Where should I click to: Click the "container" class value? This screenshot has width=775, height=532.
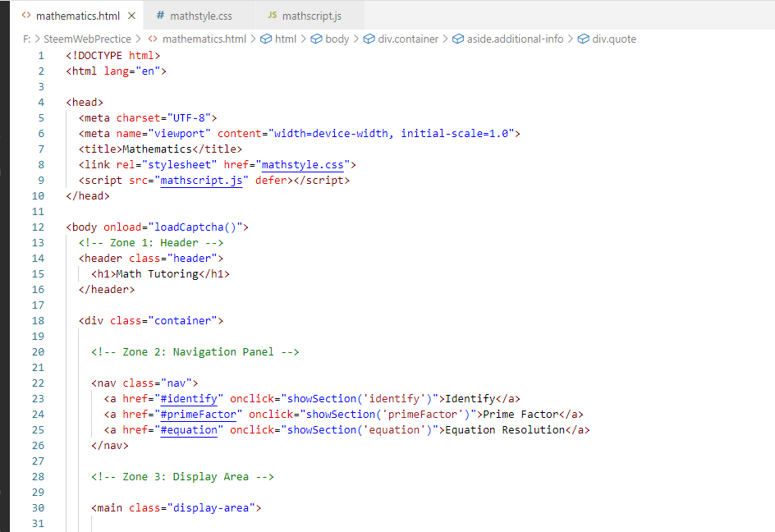pos(182,321)
